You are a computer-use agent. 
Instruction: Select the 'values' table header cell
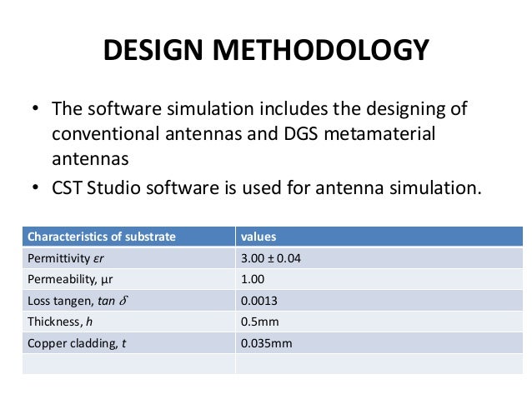pos(379,237)
